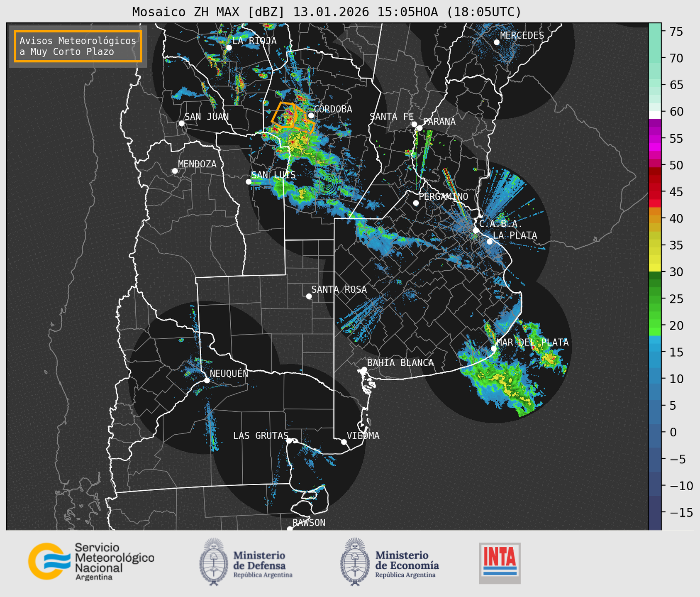Click the INTA logo
Screen dimensions: 700x597
pyautogui.click(x=500, y=563)
